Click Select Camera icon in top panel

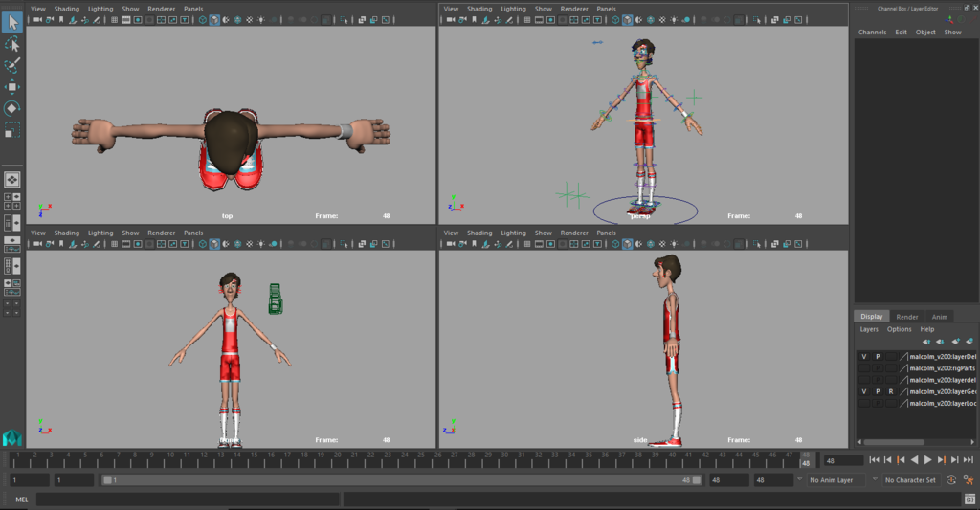tap(38, 20)
